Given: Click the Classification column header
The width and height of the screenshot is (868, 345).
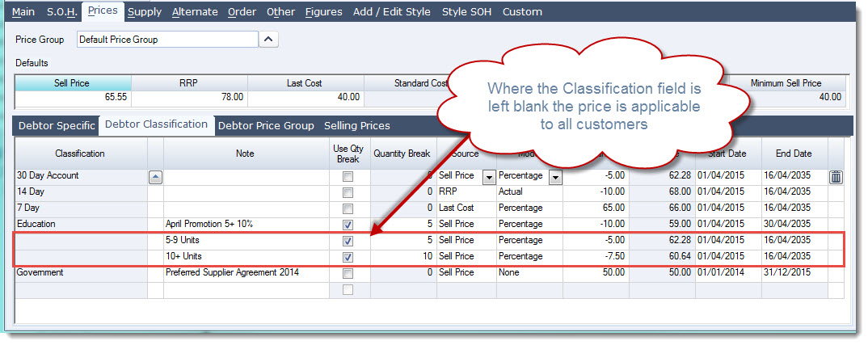Looking at the screenshot, I should (81, 154).
